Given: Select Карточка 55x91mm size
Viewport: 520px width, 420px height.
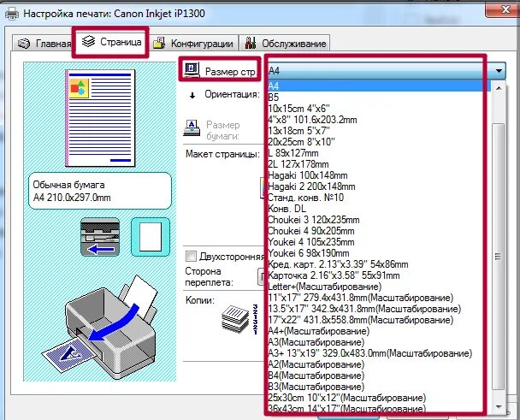Looking at the screenshot, I should pos(379,275).
